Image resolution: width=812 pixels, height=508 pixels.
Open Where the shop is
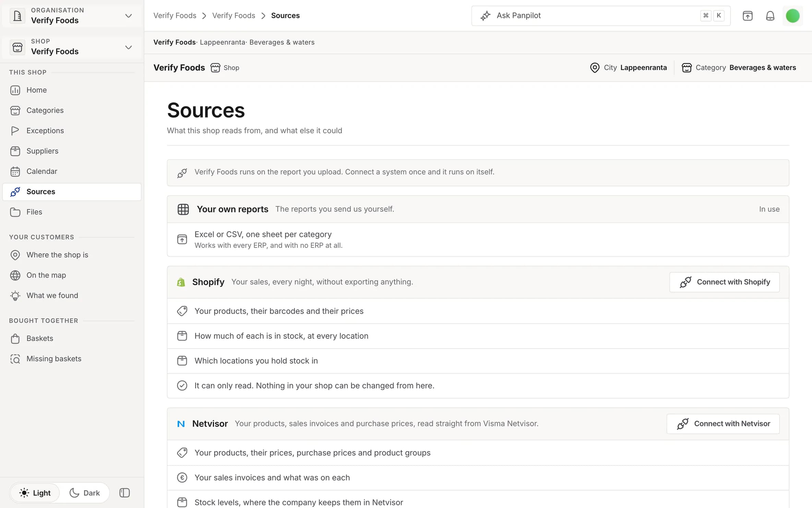click(x=72, y=255)
